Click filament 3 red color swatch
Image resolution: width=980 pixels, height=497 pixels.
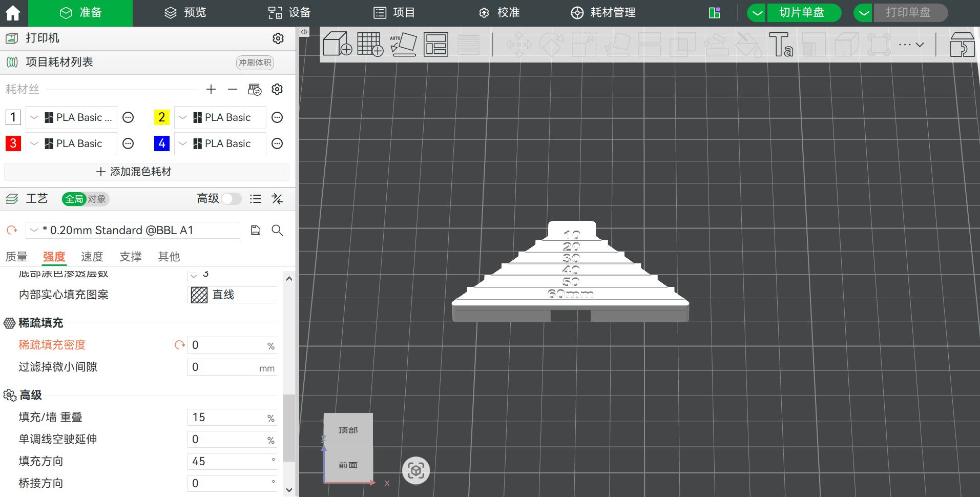[x=13, y=143]
